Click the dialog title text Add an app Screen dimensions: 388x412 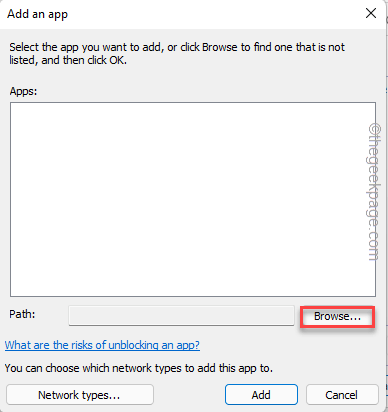tap(38, 14)
